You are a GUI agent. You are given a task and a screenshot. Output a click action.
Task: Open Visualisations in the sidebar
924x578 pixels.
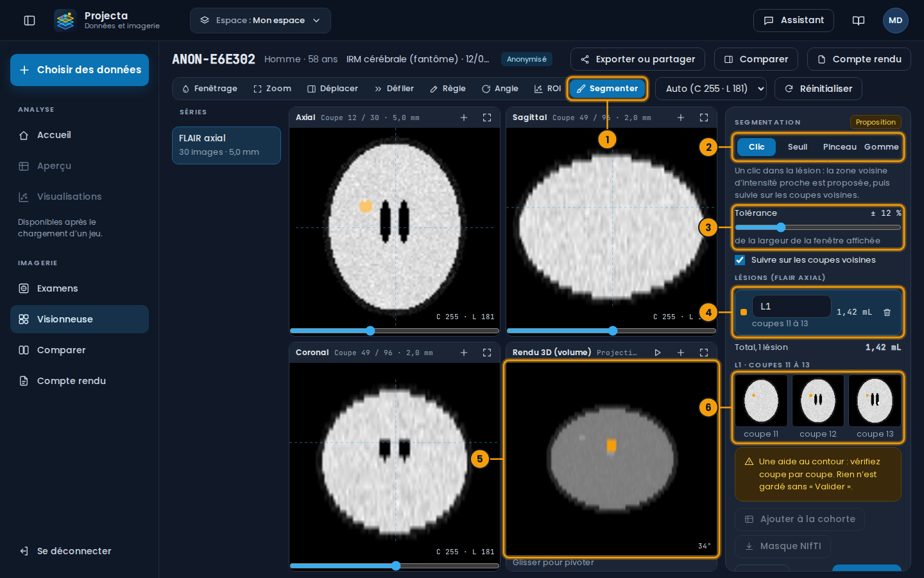pos(80,197)
